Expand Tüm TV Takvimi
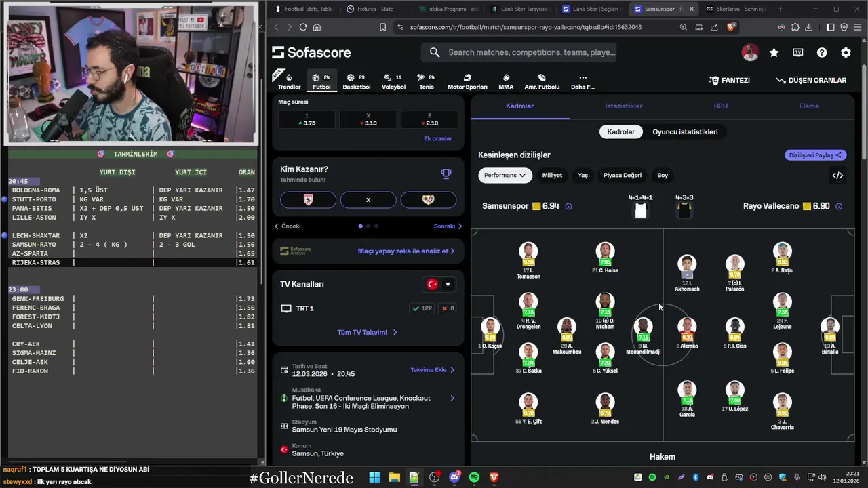868x488 pixels. pos(368,332)
